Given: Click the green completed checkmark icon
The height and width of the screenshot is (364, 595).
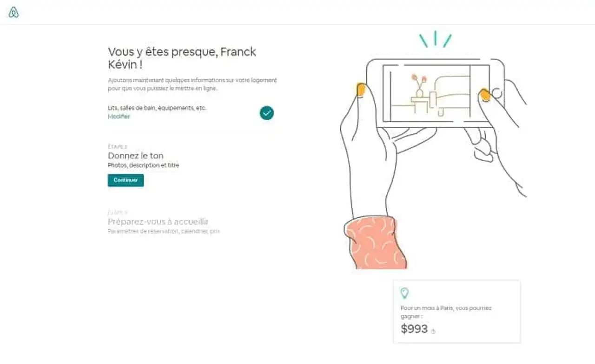Looking at the screenshot, I should click(267, 113).
